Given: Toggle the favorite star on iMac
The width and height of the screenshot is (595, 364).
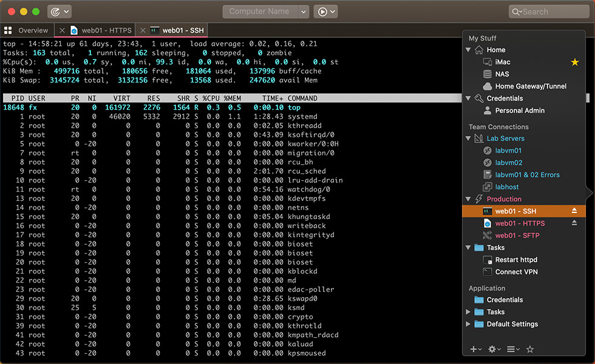Looking at the screenshot, I should pos(575,62).
